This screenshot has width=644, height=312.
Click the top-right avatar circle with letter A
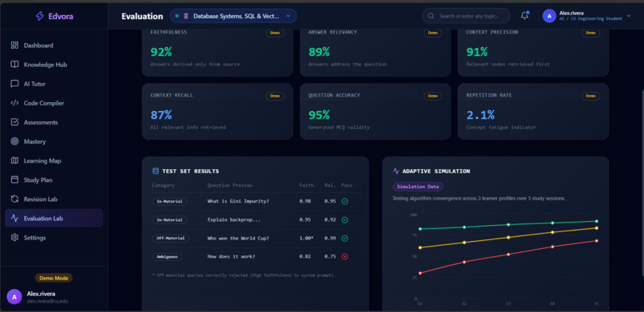click(x=549, y=16)
